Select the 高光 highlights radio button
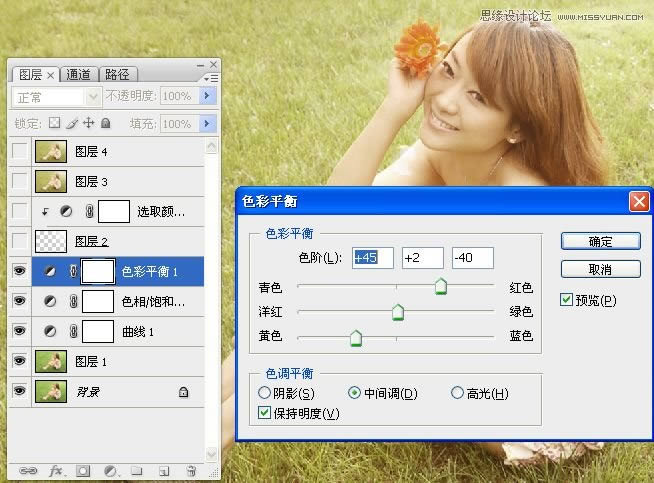 tap(458, 393)
